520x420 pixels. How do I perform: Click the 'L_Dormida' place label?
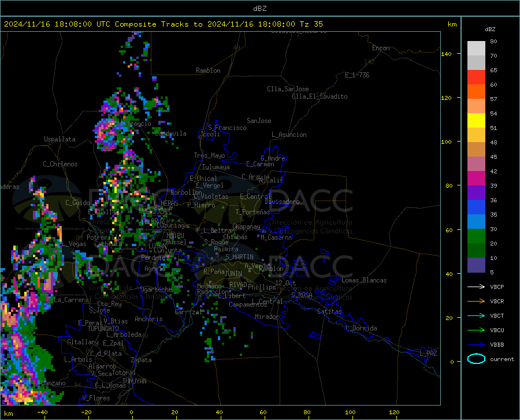tap(361, 328)
